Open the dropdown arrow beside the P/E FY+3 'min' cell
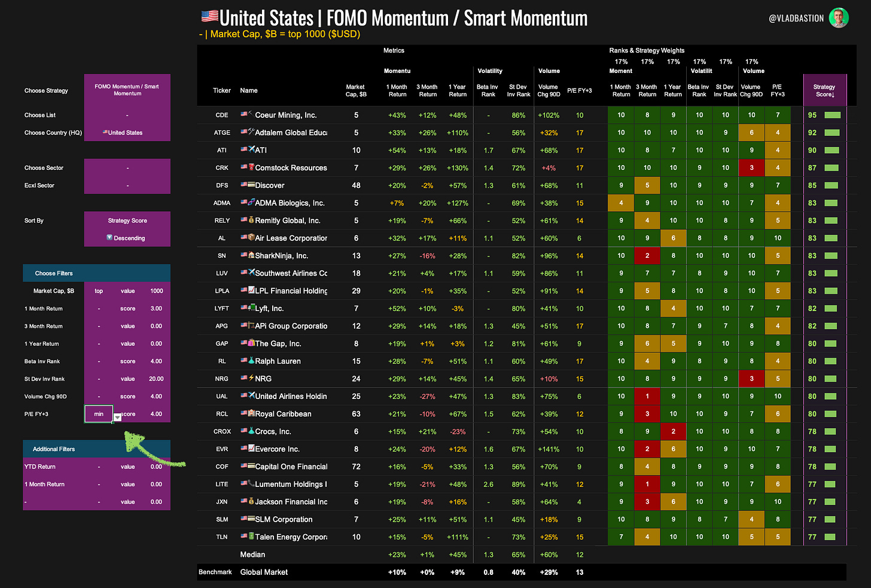The width and height of the screenshot is (871, 588). pos(118,418)
